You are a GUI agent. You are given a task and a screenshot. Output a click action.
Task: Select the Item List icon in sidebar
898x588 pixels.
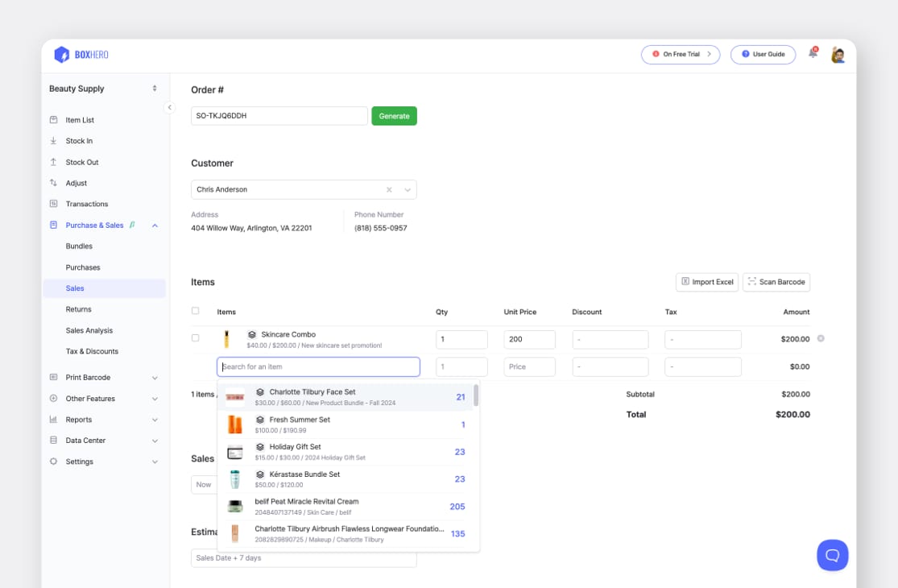click(x=52, y=119)
